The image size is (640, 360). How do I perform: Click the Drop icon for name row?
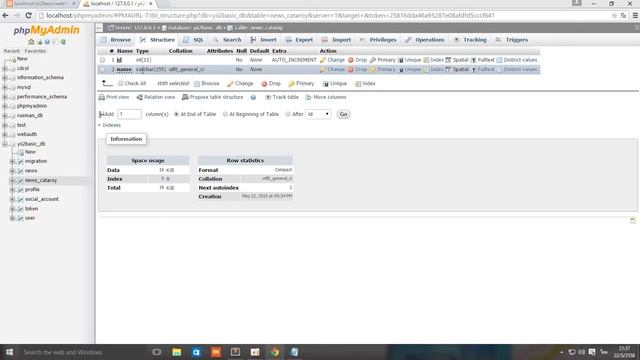(x=351, y=70)
